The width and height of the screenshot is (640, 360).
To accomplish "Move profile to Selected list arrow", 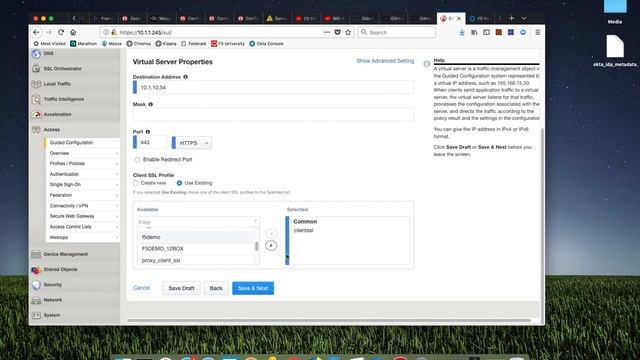I will (271, 245).
